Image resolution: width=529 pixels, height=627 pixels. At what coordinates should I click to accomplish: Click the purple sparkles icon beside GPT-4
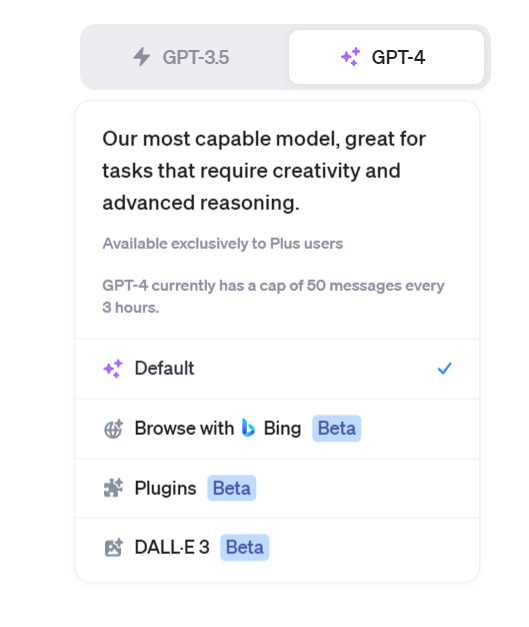tap(351, 57)
